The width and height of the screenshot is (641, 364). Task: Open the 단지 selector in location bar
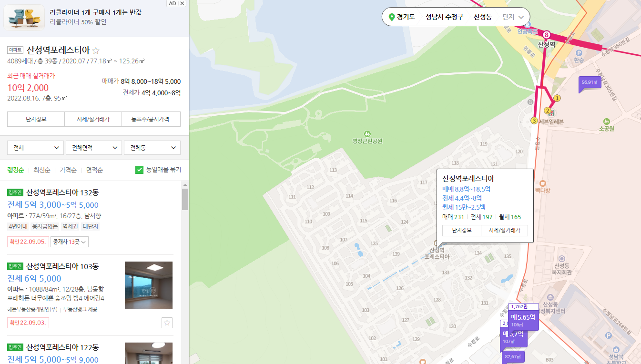pyautogui.click(x=513, y=17)
